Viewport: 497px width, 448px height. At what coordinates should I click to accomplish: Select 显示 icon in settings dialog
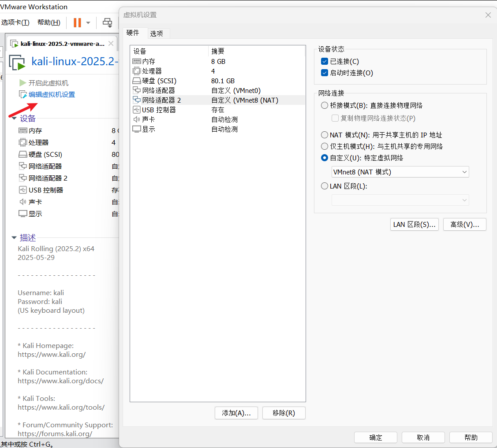coord(137,129)
